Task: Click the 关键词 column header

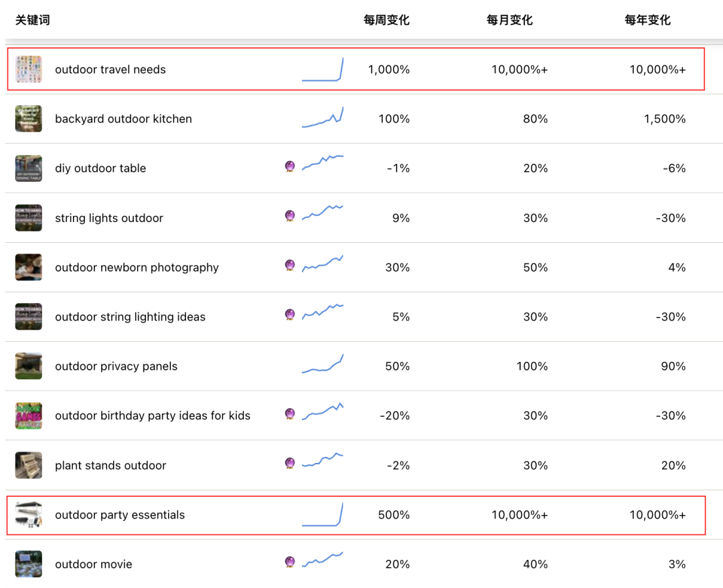Action: click(x=33, y=20)
